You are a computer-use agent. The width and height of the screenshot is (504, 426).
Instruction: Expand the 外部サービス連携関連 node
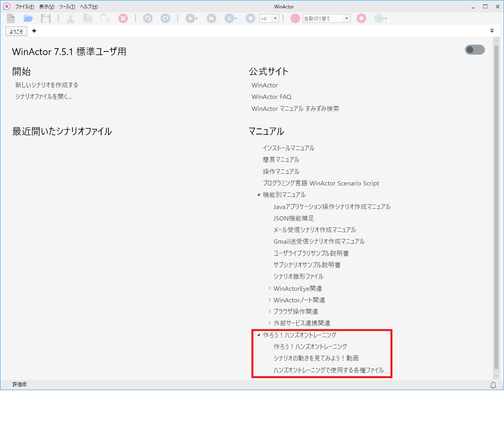(270, 323)
